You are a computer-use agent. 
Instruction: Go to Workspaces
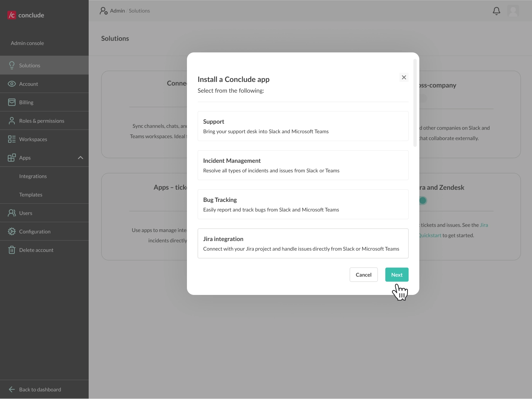click(x=44, y=139)
